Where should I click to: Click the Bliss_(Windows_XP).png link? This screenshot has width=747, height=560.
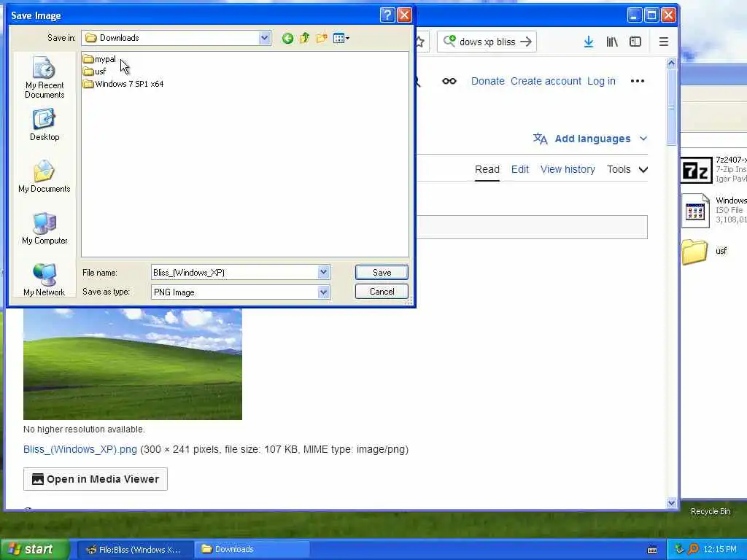pos(80,449)
